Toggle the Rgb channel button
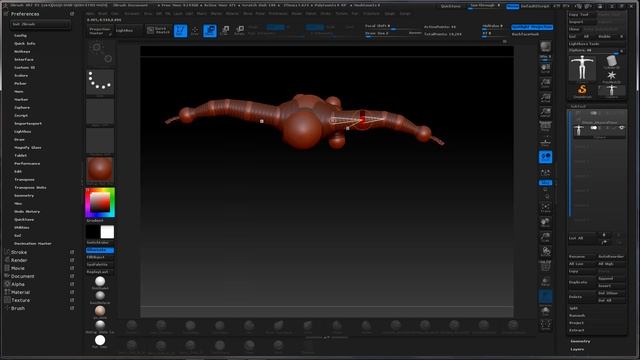The height and width of the screenshot is (360, 640). pos(276,27)
